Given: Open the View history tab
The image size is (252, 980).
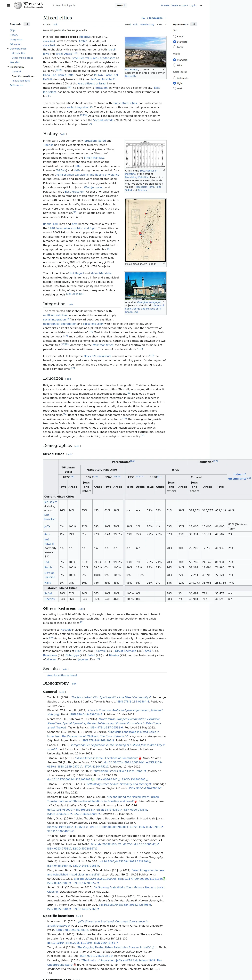Looking at the screenshot, I should coord(147,24).
